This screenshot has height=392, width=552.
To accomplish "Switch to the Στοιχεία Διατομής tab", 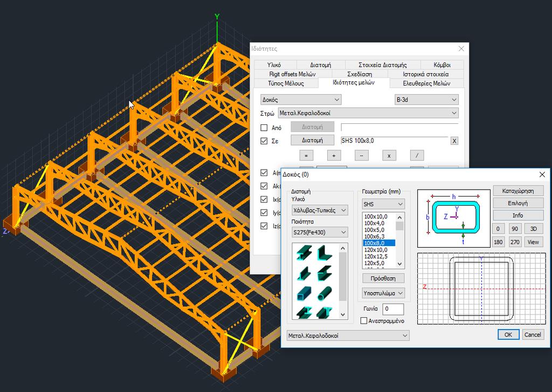I will 382,65.
